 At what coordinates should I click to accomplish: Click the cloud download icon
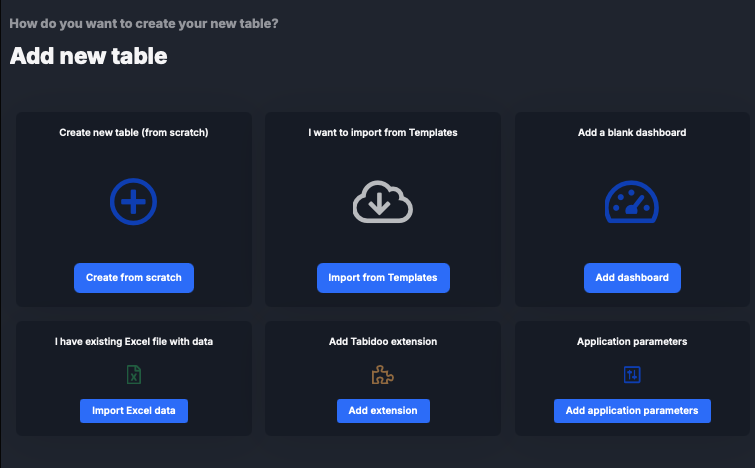pos(383,202)
